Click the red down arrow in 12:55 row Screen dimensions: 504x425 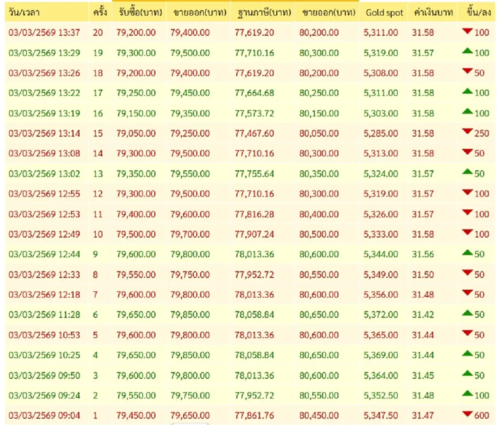[x=467, y=193]
